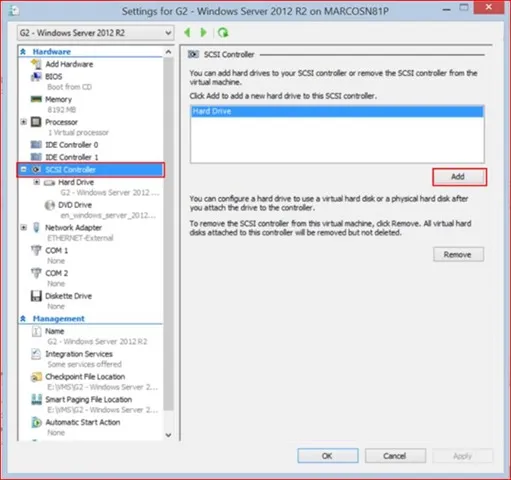The image size is (511, 480).
Task: Select Automatic Start Action item
Action: [83, 422]
